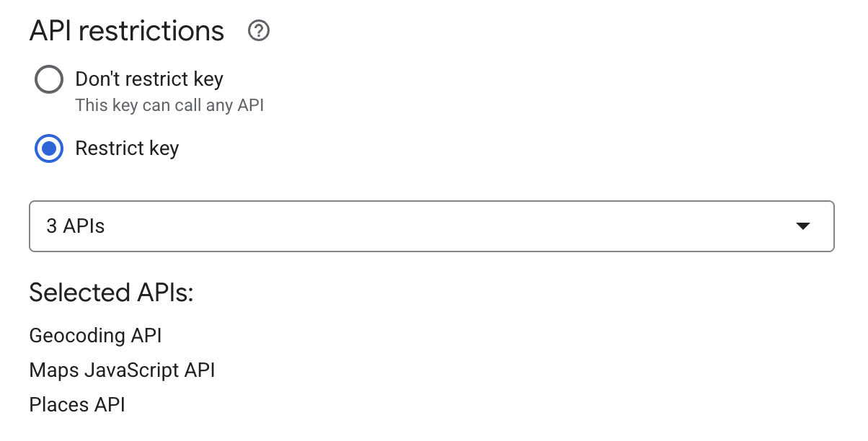This screenshot has width=868, height=441.
Task: Click Maps JavaScript API in the selected list
Action: (x=122, y=370)
